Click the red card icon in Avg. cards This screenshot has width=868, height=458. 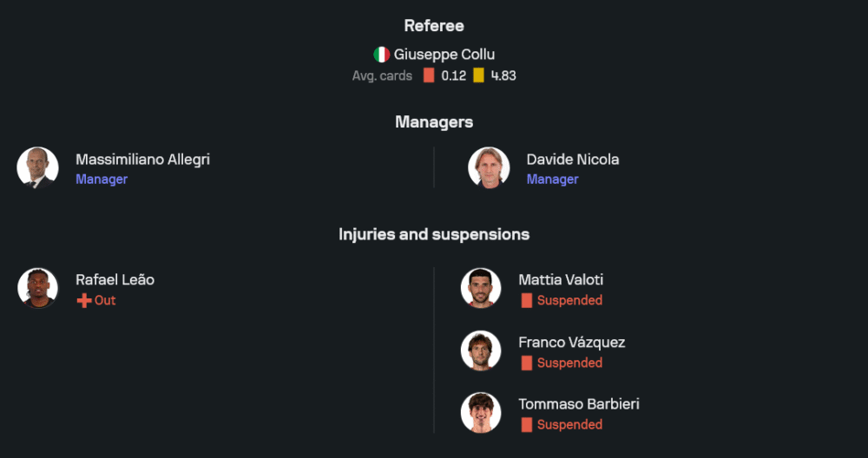[429, 75]
